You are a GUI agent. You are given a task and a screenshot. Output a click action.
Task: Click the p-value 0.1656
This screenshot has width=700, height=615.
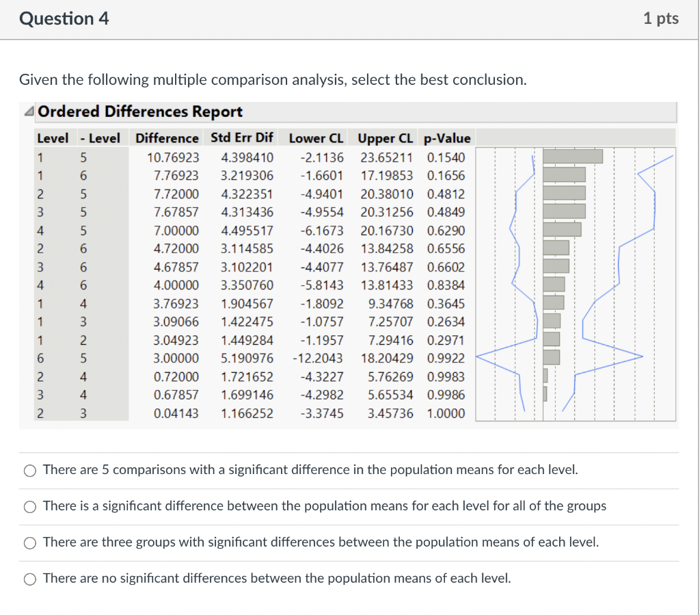pyautogui.click(x=446, y=176)
